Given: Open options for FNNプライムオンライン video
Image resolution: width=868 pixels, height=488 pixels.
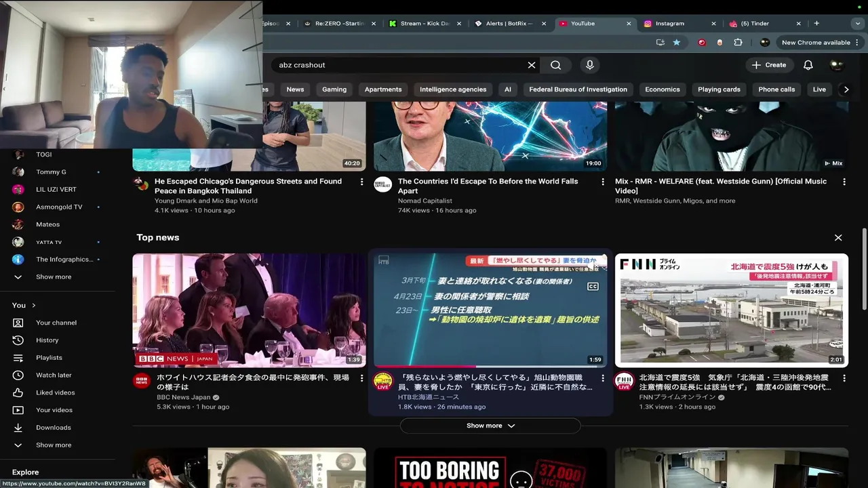Looking at the screenshot, I should coord(844,378).
